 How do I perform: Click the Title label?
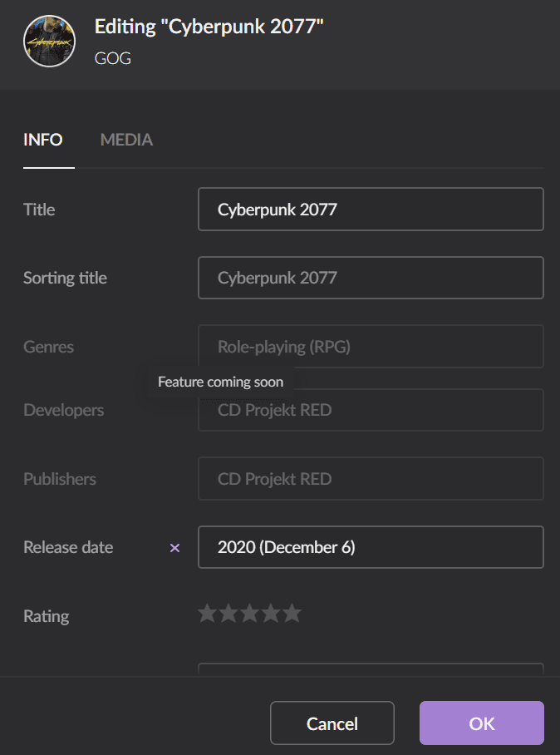pyautogui.click(x=39, y=210)
